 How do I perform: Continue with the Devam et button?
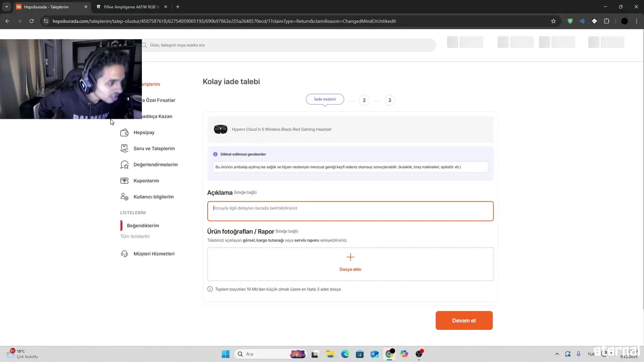pyautogui.click(x=464, y=320)
